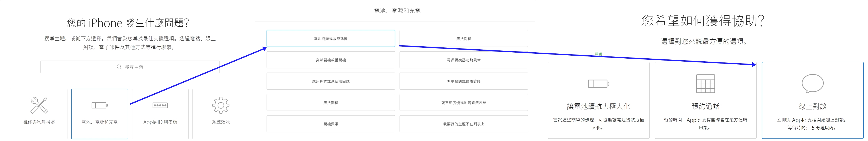The height and width of the screenshot is (141, 868).
Task: Select the 開機異常 topic
Action: pos(331,124)
